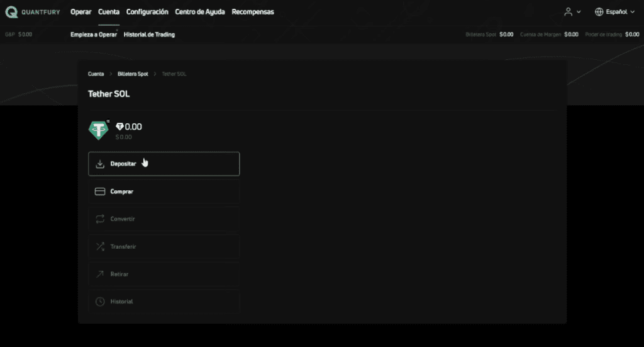This screenshot has width=644, height=347.
Task: Click the Tether SOL coin icon
Action: pos(99,130)
